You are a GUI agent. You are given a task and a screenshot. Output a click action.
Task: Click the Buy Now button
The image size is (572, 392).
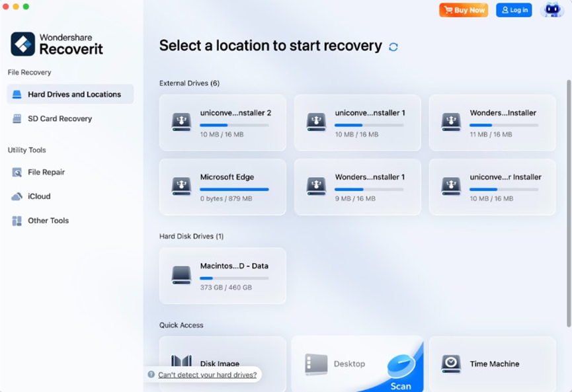tap(464, 10)
